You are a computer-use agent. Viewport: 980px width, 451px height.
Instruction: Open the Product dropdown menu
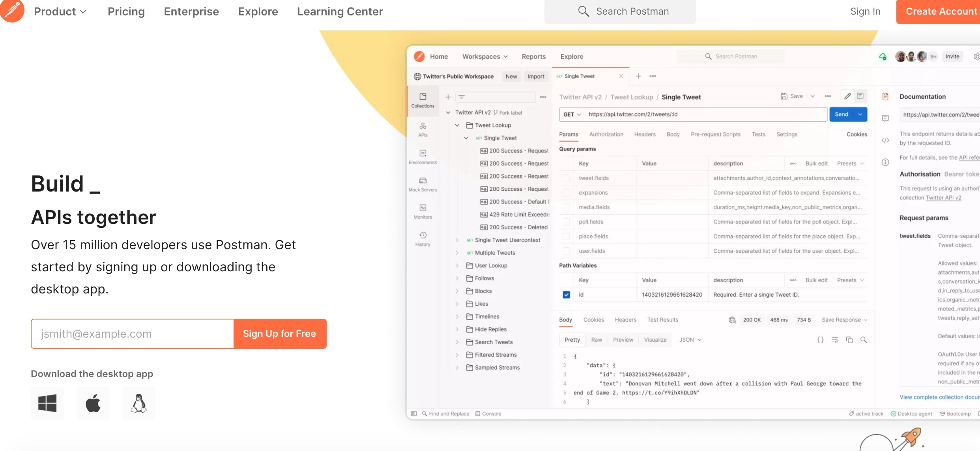tap(60, 11)
